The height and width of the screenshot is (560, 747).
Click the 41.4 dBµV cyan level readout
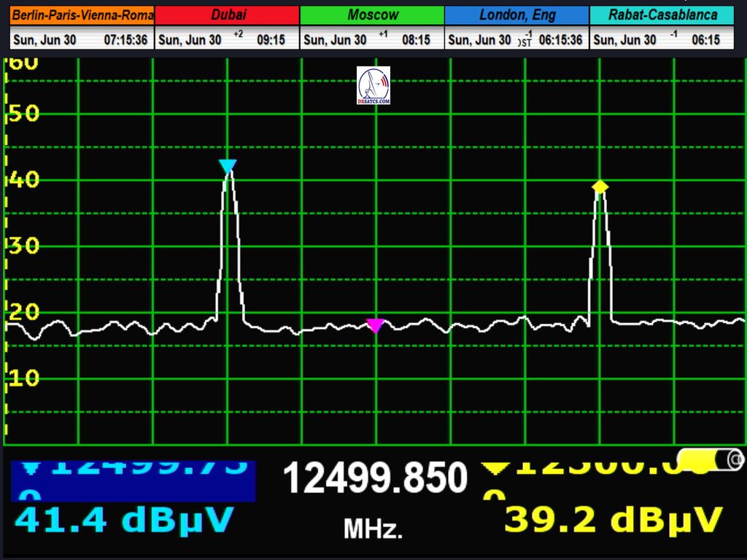124,520
